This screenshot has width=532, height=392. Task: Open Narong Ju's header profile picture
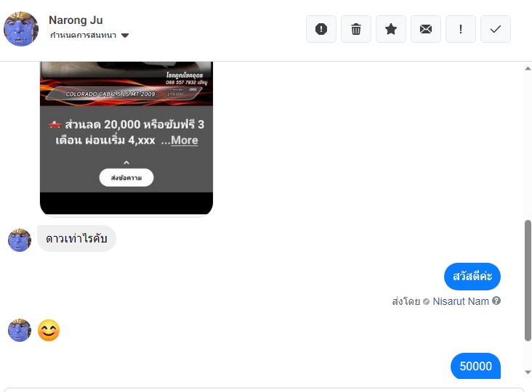click(20, 29)
